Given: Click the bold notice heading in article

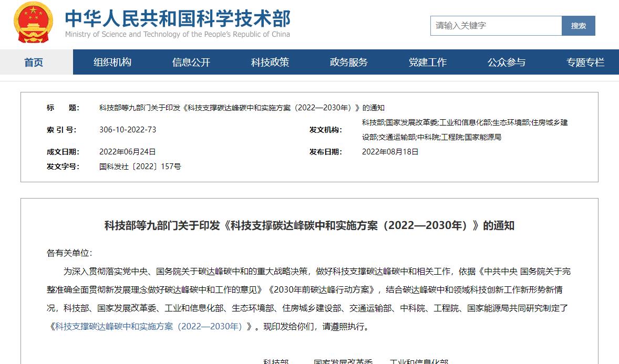Looking at the screenshot, I should (x=309, y=226).
